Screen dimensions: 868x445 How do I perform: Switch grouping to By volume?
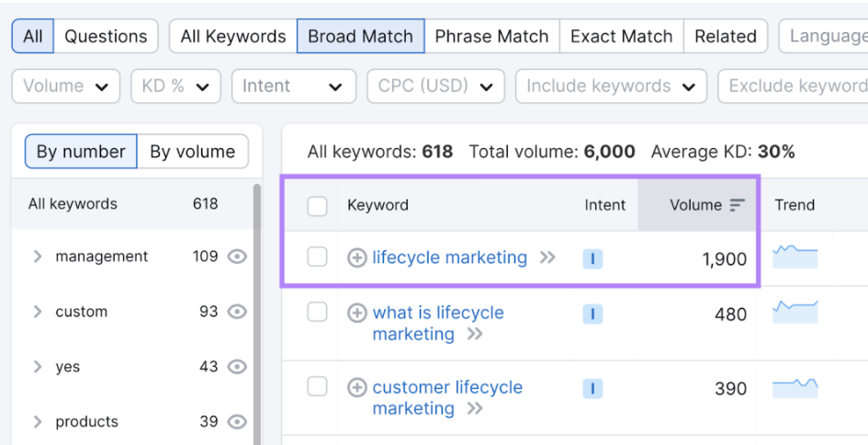click(193, 152)
